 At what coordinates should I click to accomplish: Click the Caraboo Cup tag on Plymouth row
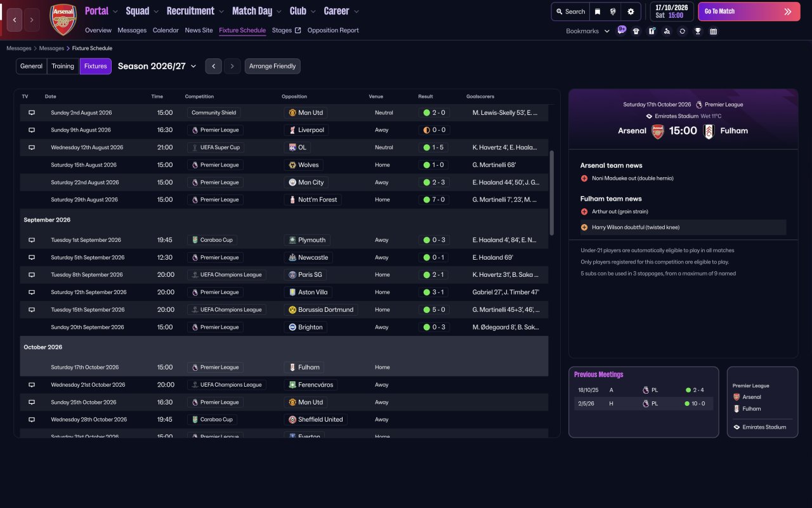point(213,240)
